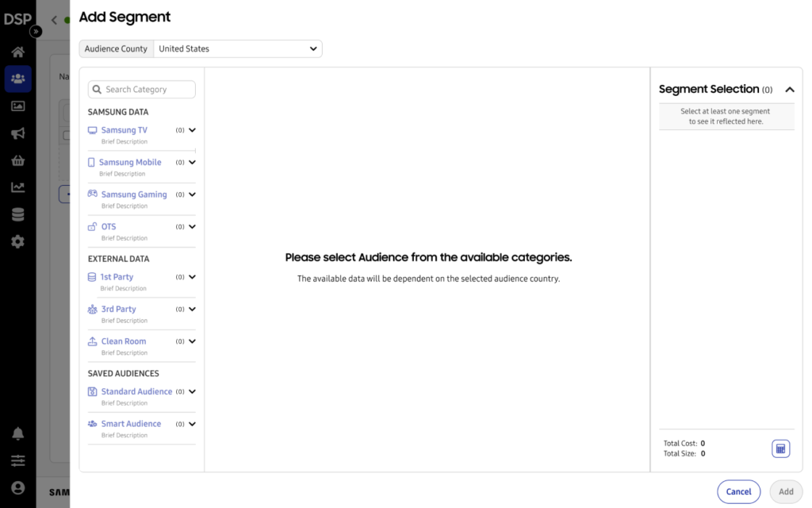Image resolution: width=812 pixels, height=508 pixels.
Task: Click the Creatives image icon in the sidebar
Action: coord(17,106)
